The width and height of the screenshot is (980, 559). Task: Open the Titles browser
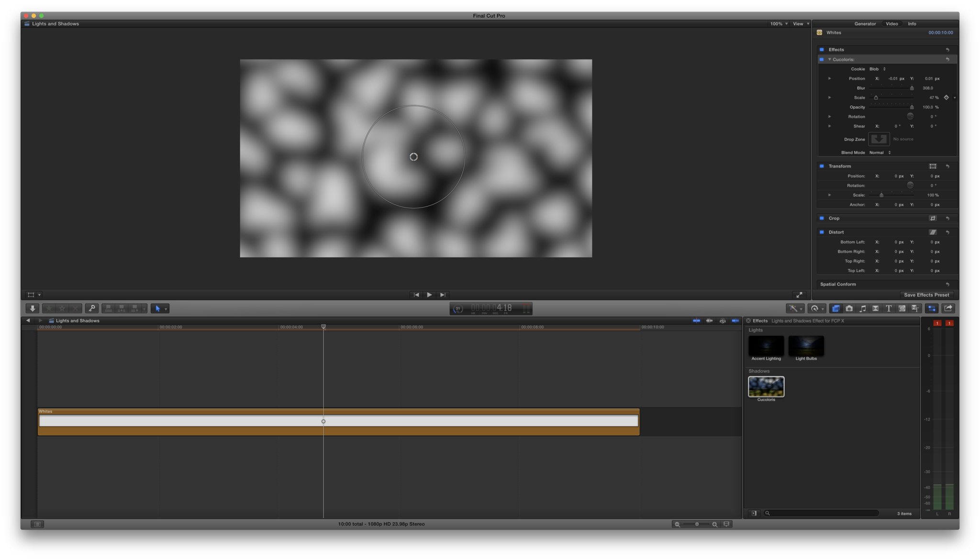click(x=889, y=308)
